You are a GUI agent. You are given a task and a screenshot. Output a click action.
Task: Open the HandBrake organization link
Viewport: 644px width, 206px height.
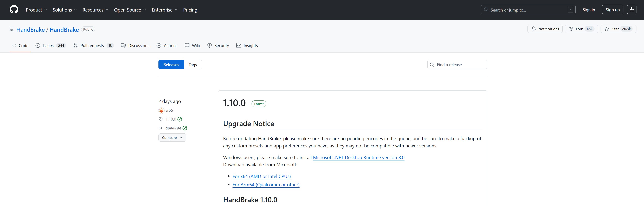(30, 29)
